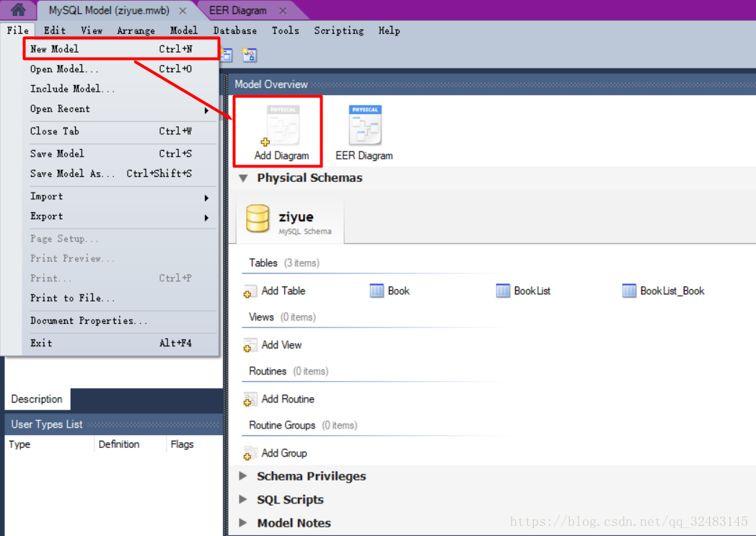Click the Type column header

click(x=50, y=444)
